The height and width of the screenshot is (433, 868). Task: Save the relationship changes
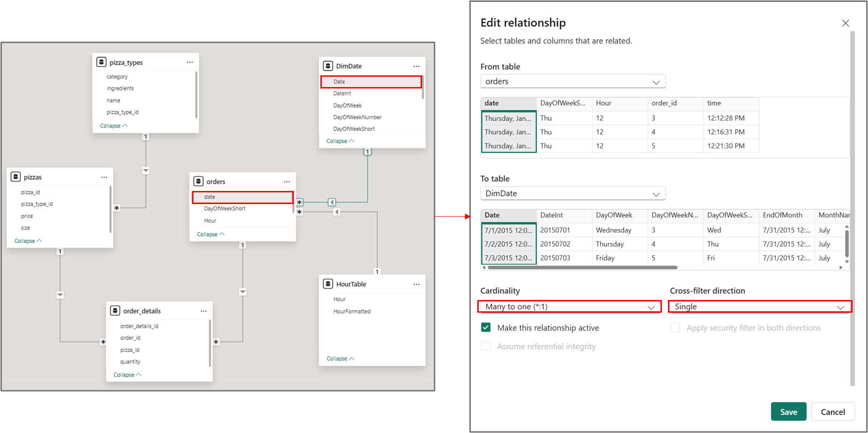789,412
